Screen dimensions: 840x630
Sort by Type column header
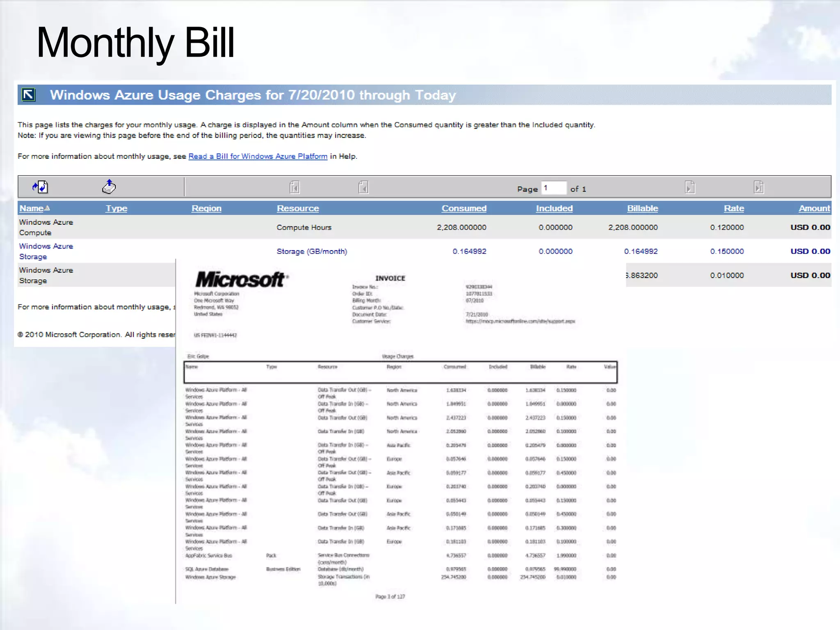116,208
